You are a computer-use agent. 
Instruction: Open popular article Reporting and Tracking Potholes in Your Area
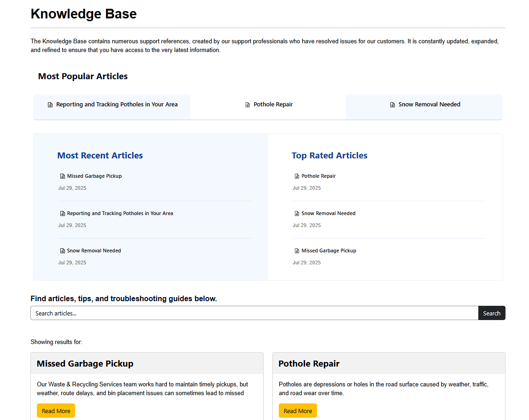click(x=117, y=105)
